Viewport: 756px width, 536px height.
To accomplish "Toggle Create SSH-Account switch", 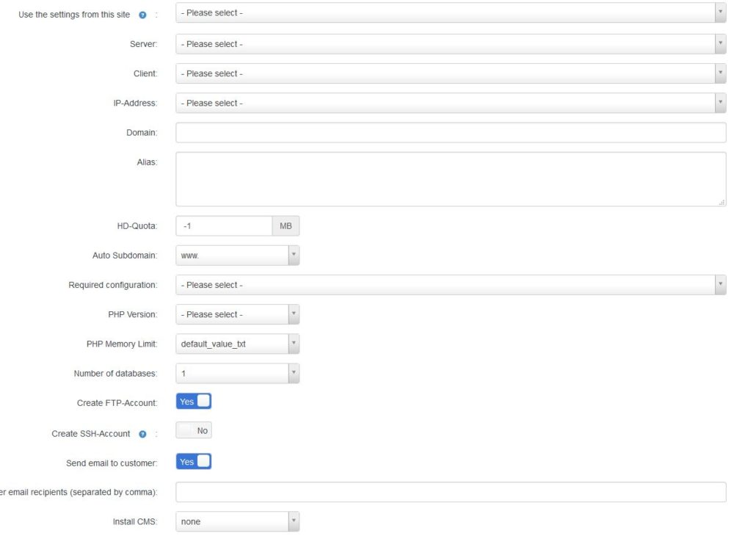I will pos(194,430).
